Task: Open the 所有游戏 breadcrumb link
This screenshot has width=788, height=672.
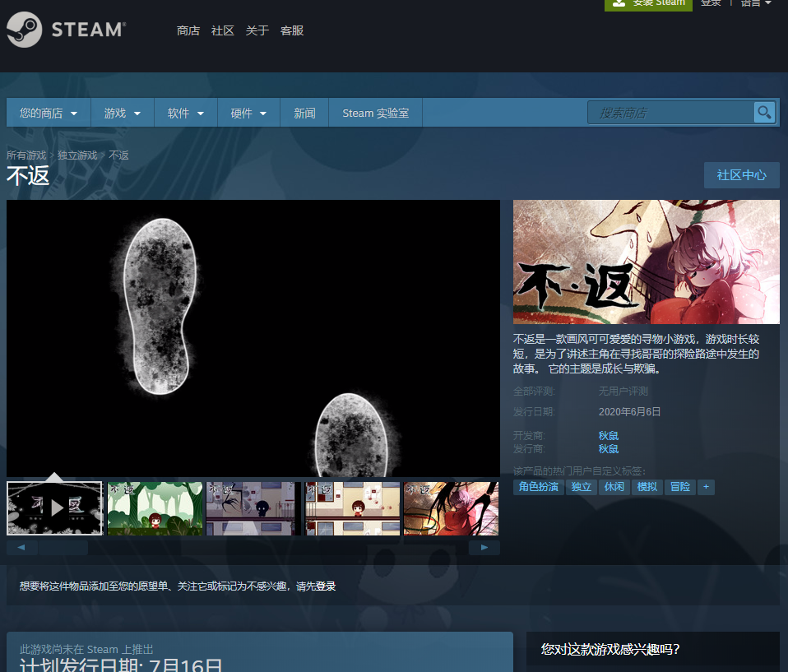Action: (26, 155)
